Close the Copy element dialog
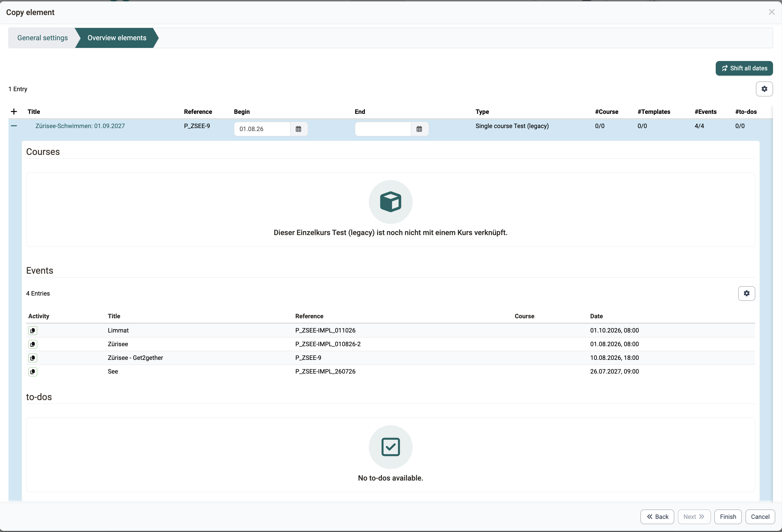 click(x=772, y=12)
